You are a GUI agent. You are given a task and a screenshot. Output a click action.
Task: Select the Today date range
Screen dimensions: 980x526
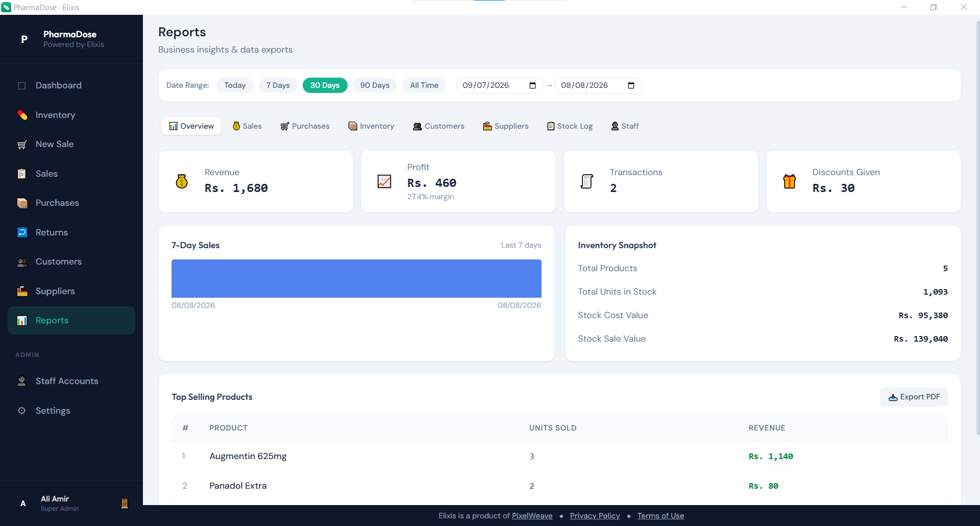[235, 85]
